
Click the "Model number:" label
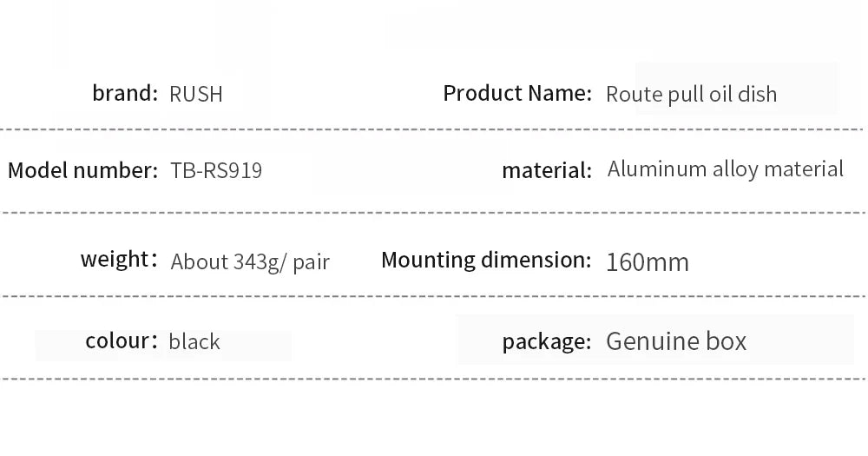click(x=82, y=170)
